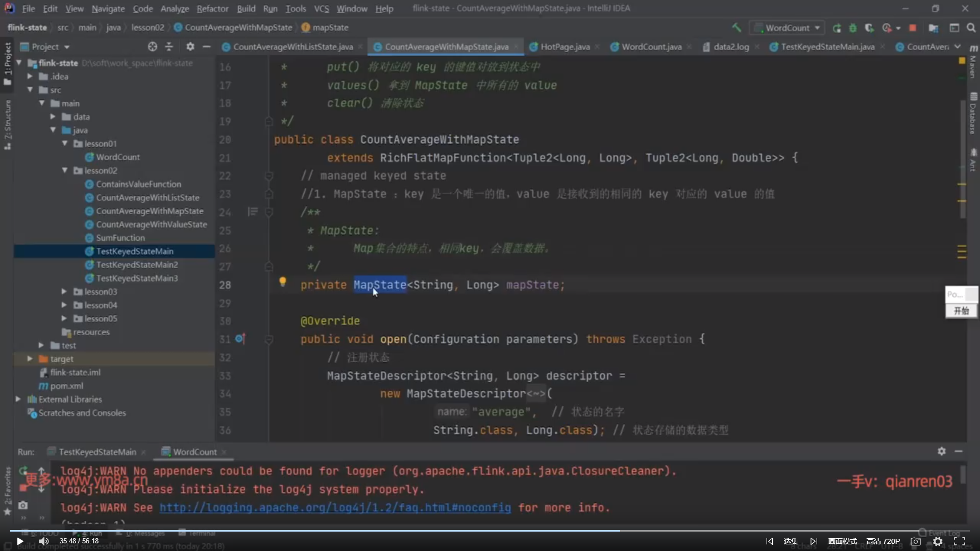Screen dimensions: 980x551
Task: Click the Build project hammer icon
Action: pyautogui.click(x=736, y=28)
